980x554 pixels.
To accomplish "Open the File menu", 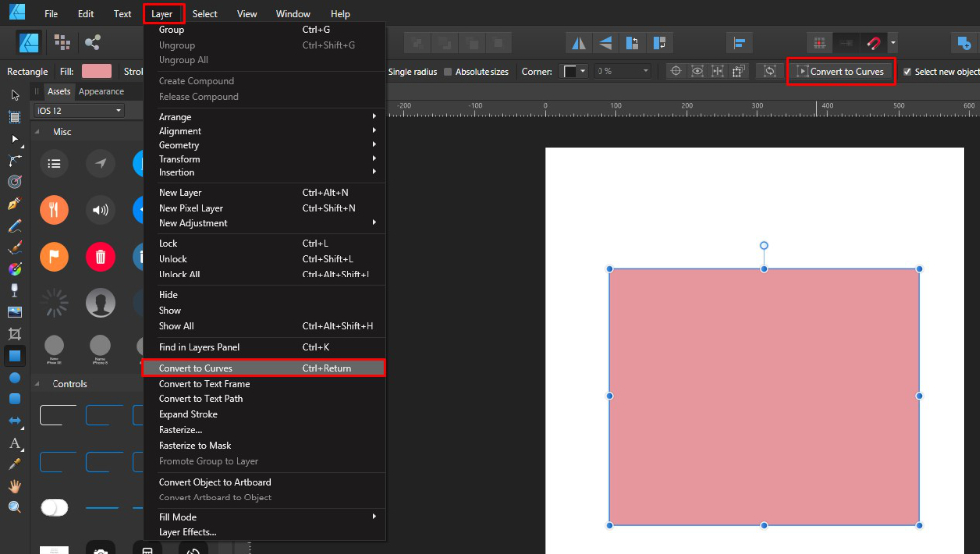I will click(51, 13).
